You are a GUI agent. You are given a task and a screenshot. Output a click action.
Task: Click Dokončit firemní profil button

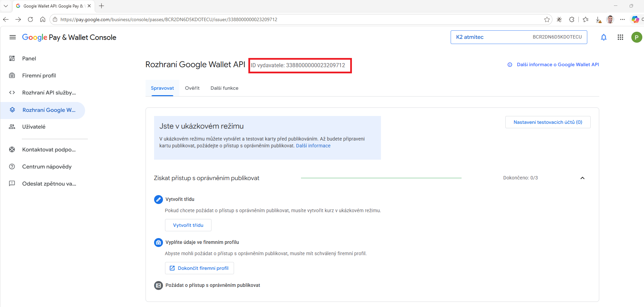tap(200, 268)
